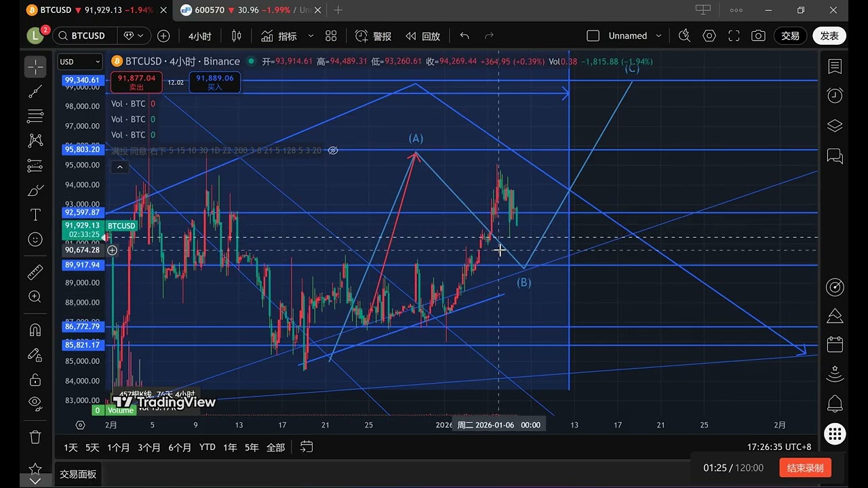Open the notifications bell in right sidebar
Screen dimensions: 868x488
835,404
